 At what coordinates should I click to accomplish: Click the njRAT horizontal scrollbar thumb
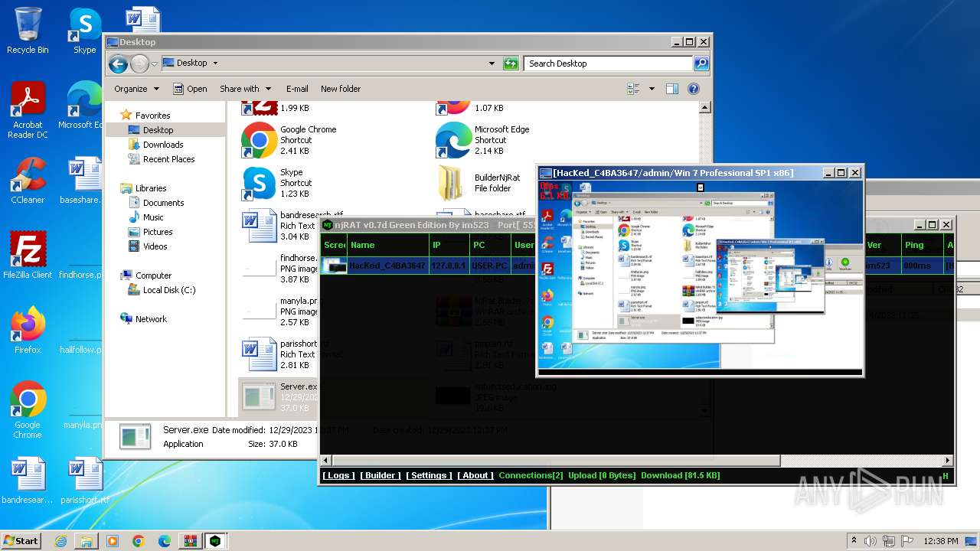[556, 461]
